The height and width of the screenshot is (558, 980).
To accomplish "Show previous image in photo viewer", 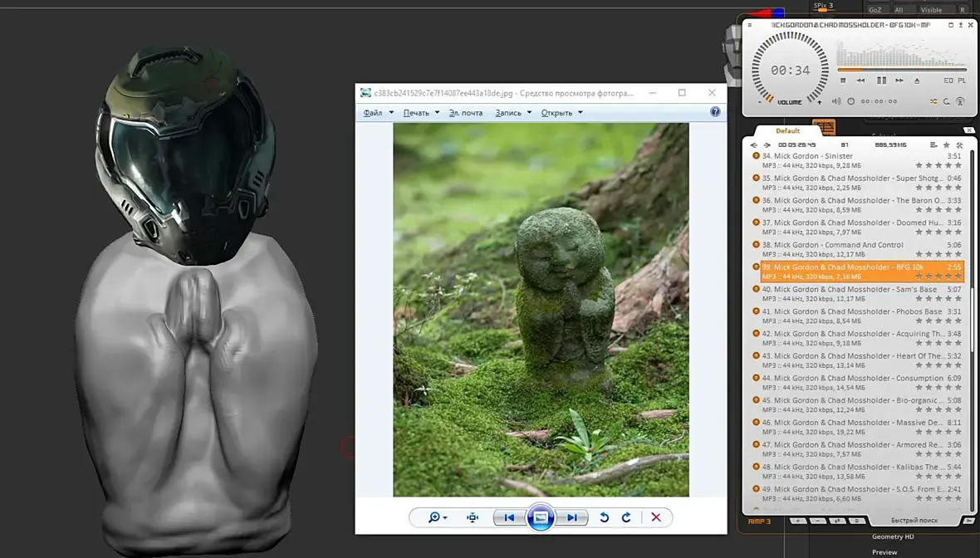I will [x=509, y=517].
